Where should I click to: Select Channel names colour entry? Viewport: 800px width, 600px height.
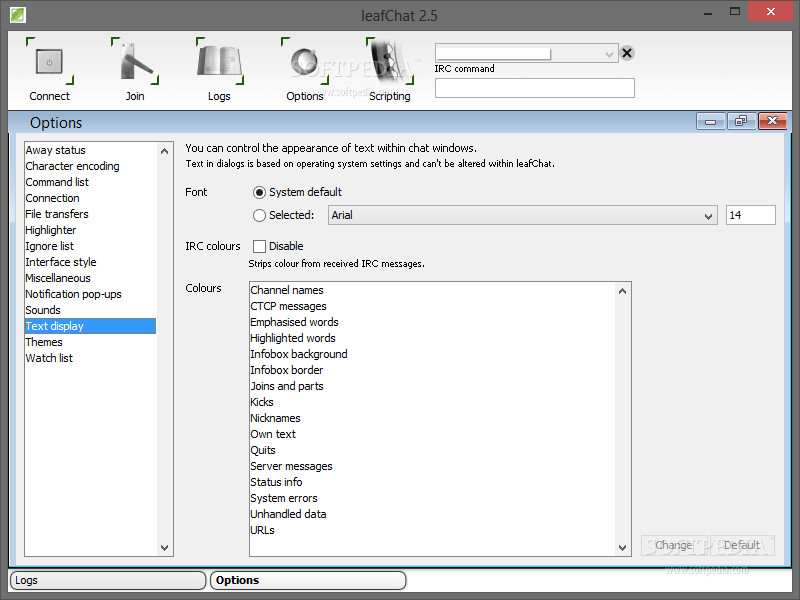point(432,290)
